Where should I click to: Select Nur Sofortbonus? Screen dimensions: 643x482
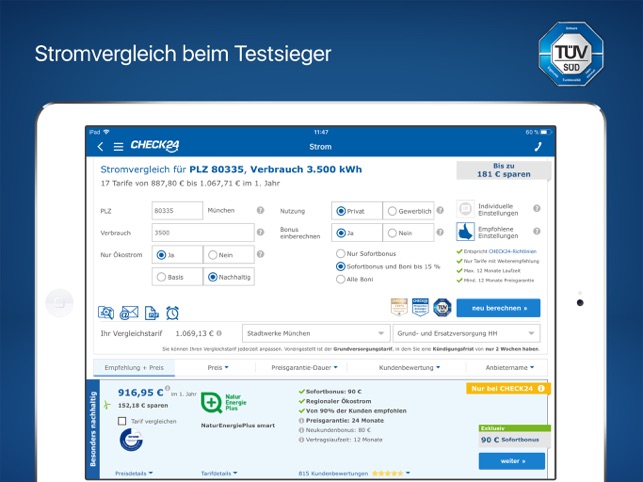366,254
